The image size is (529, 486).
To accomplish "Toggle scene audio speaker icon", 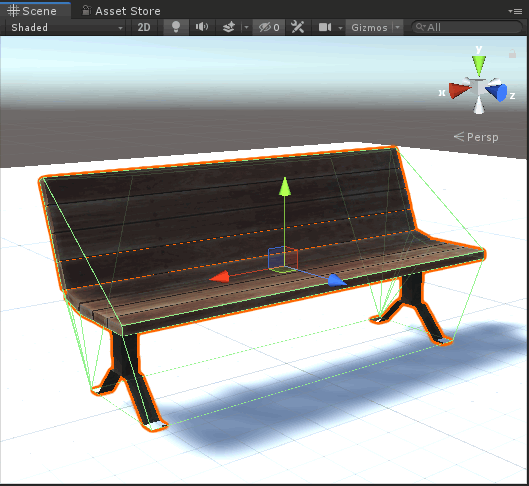I will (202, 27).
